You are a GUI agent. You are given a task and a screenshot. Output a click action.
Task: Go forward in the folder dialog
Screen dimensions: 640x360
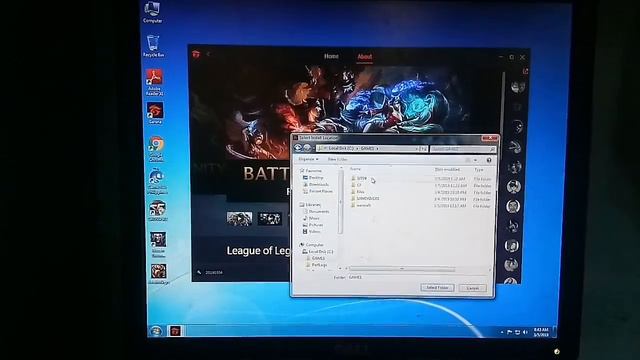(x=307, y=148)
